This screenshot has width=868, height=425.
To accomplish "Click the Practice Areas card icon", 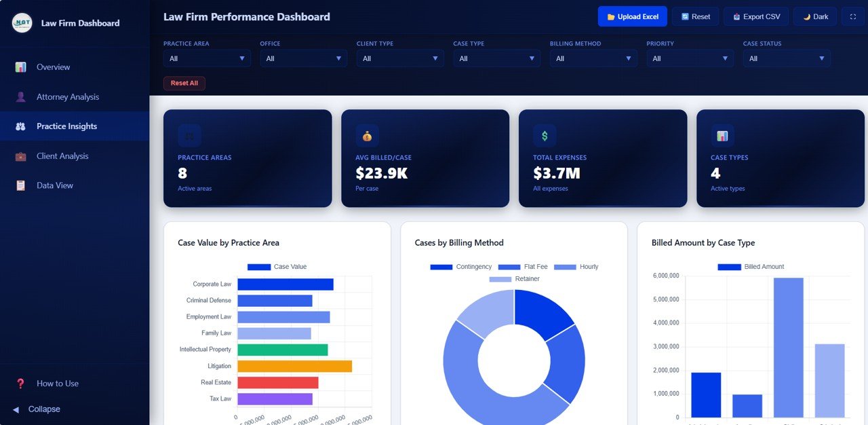I will click(x=189, y=135).
